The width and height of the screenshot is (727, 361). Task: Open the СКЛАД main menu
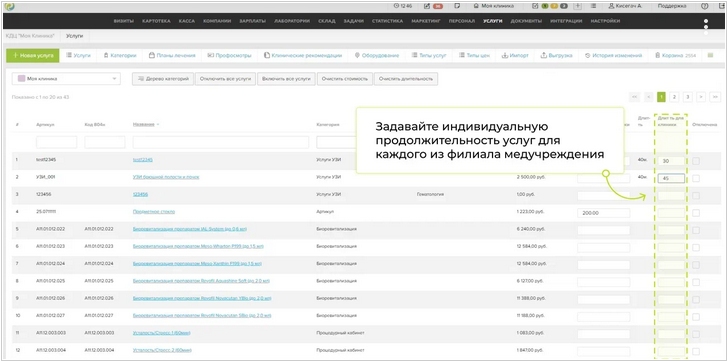tap(327, 21)
